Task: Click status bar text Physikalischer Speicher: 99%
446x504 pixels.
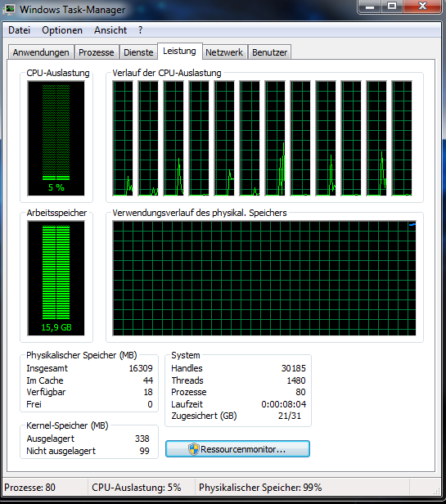Action: [x=260, y=488]
